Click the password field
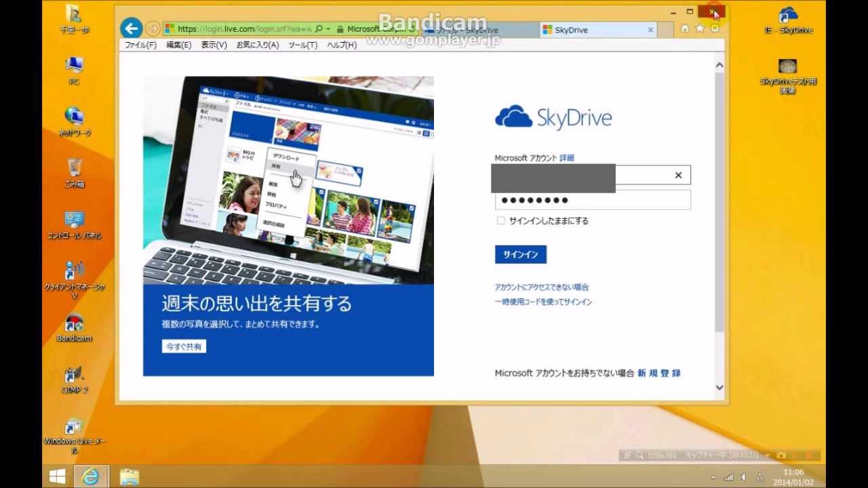Screen dimensions: 868x488 point(593,200)
